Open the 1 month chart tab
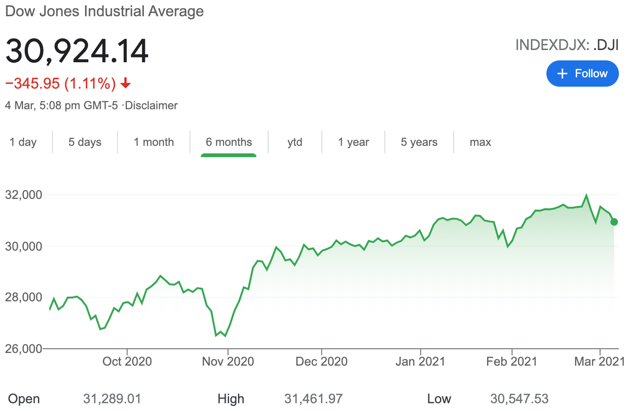The image size is (638, 411). 154,142
